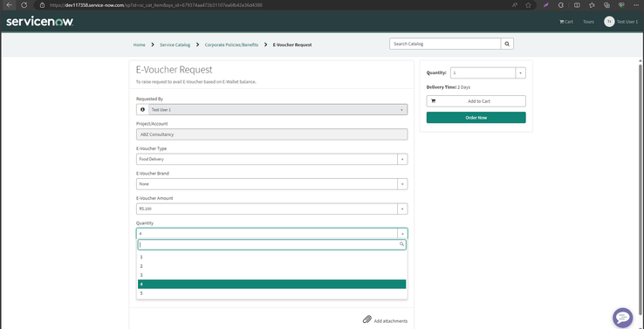The image size is (644, 329).
Task: Open the Requested By user dropdown
Action: pyautogui.click(x=278, y=110)
